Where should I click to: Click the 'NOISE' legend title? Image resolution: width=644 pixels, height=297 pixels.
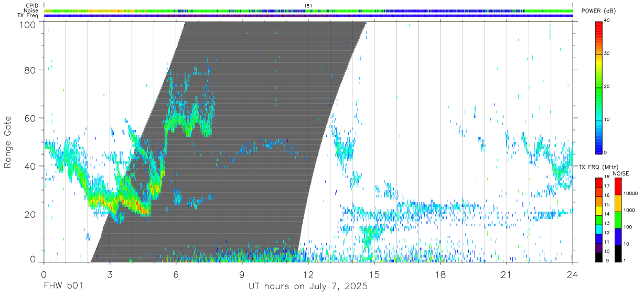coord(620,173)
